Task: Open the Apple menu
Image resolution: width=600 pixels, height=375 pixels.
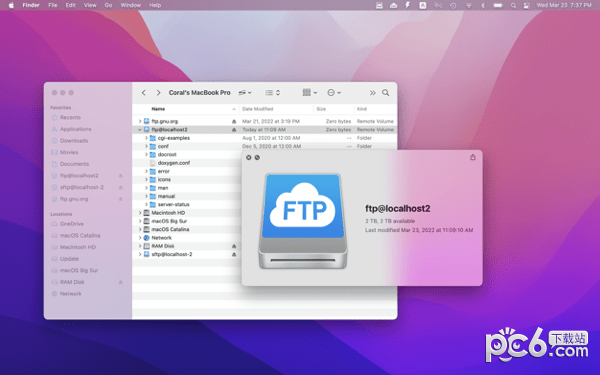Action: pyautogui.click(x=11, y=5)
